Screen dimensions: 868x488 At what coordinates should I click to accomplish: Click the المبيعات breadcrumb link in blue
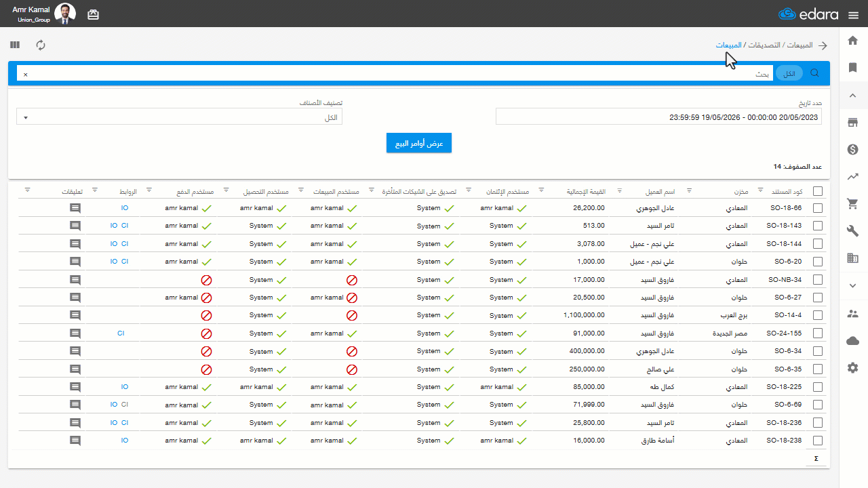pos(728,45)
